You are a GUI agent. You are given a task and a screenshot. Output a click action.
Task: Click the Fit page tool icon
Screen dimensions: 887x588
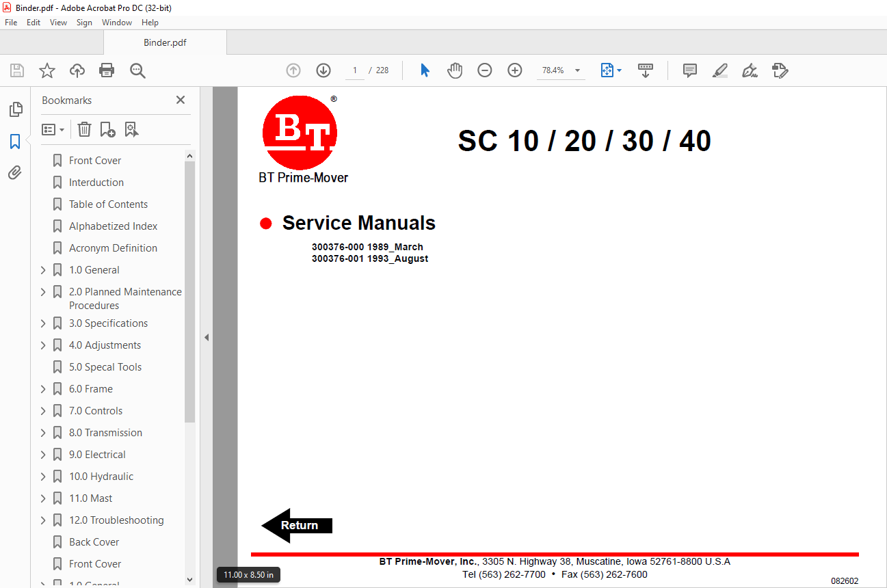pos(607,70)
